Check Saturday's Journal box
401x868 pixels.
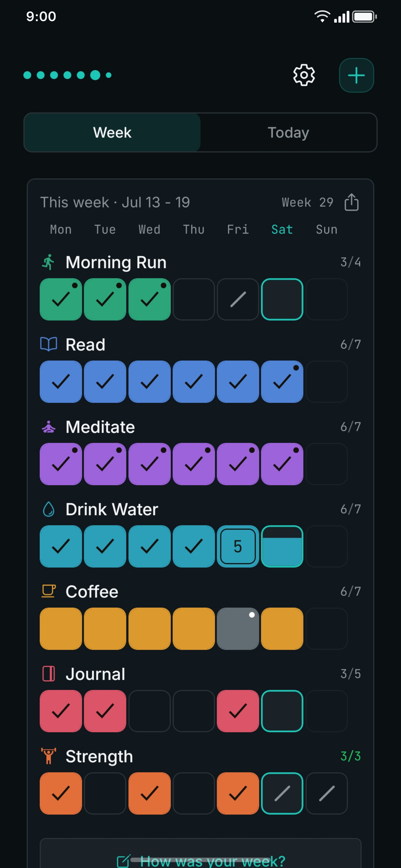282,711
